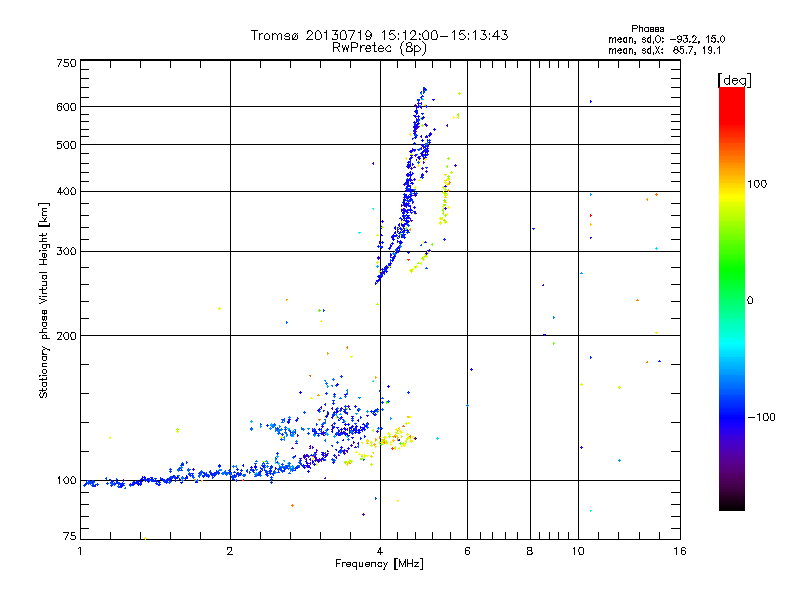
Task: Click the x-axis tick label "6"
Action: 467,551
